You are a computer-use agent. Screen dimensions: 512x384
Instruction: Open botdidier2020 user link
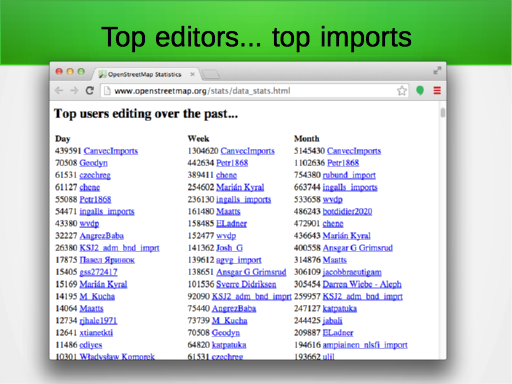347,211
